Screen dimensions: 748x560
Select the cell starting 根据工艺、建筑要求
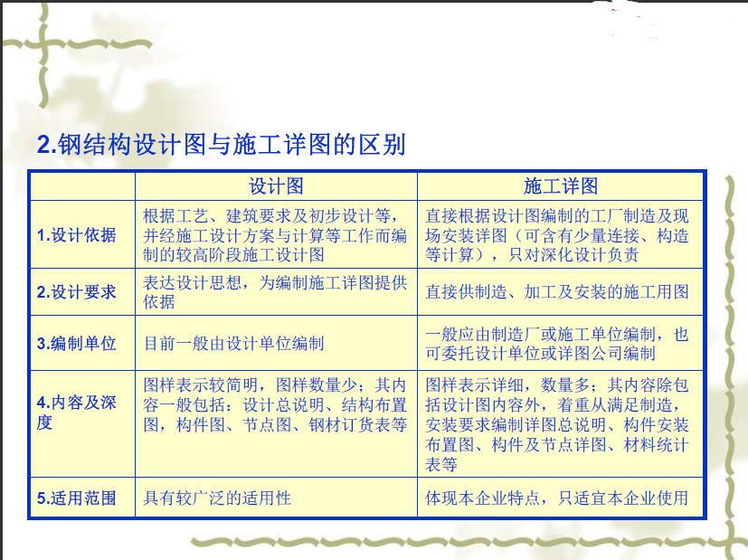276,234
